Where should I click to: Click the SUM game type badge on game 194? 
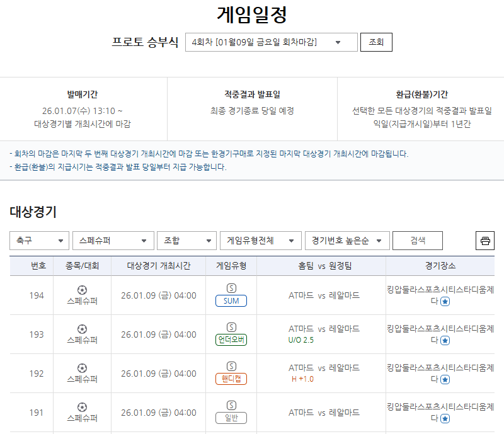231,301
